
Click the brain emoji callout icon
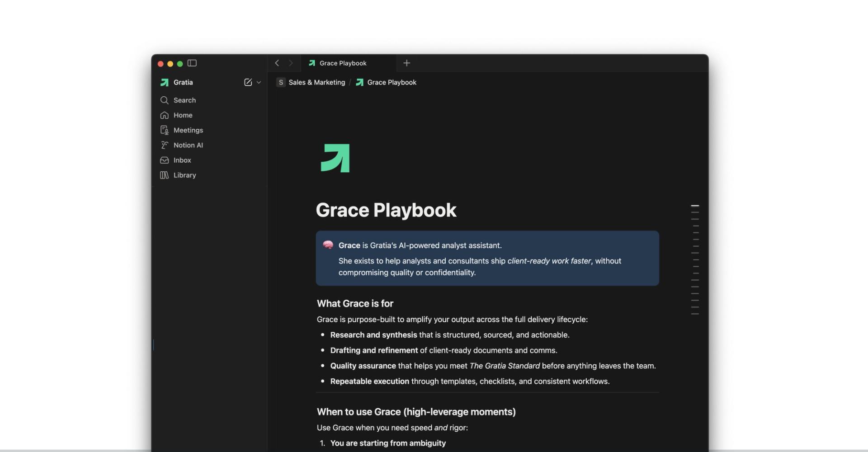tap(328, 245)
